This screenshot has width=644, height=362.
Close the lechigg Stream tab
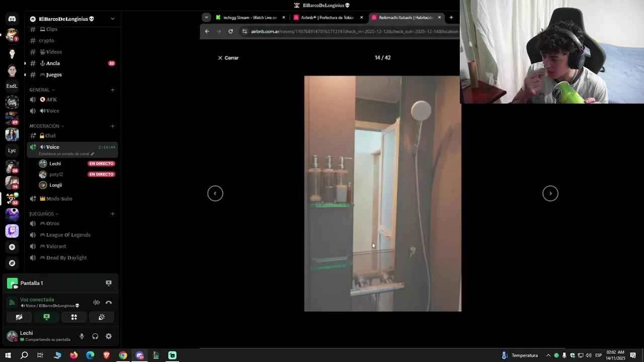(x=283, y=17)
